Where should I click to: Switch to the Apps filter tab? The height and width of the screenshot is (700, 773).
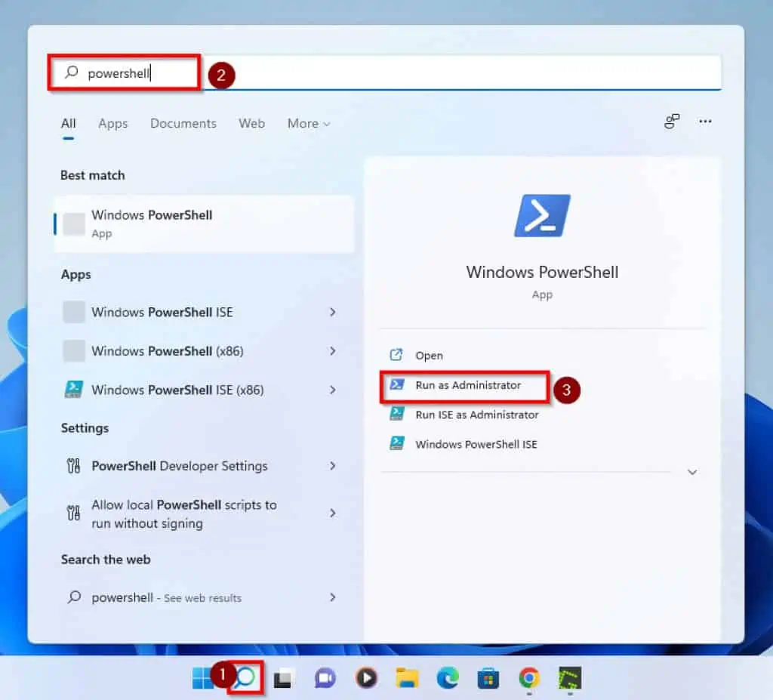pyautogui.click(x=113, y=124)
